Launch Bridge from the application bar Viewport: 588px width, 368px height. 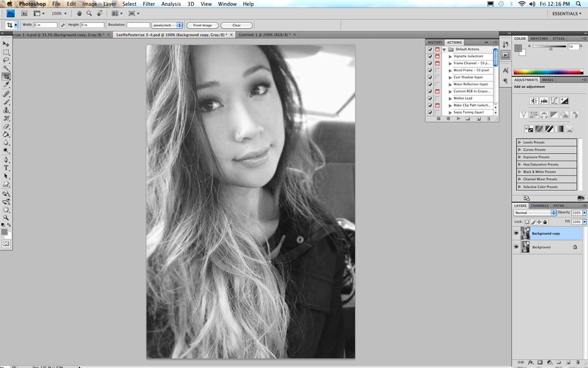pos(24,13)
